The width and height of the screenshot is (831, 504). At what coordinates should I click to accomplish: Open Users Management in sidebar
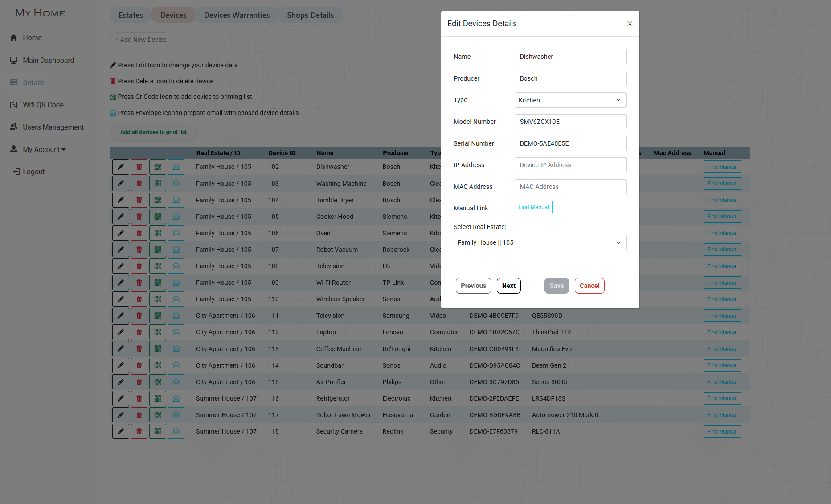click(47, 127)
